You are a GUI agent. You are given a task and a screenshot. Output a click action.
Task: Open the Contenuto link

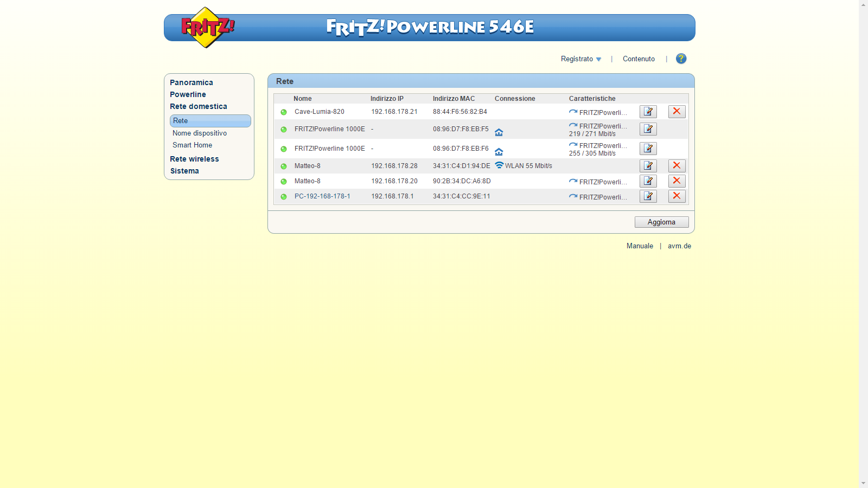(639, 59)
